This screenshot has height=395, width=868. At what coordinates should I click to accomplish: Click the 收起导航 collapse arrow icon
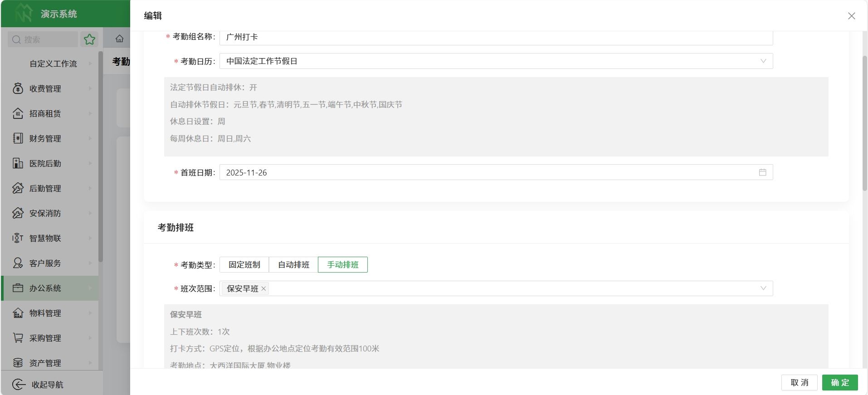(x=19, y=385)
